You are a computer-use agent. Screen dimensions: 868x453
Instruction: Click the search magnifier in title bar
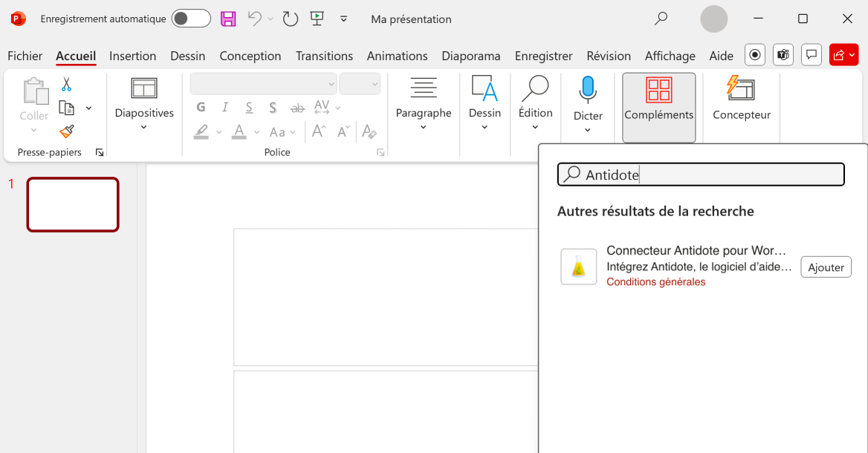point(661,19)
